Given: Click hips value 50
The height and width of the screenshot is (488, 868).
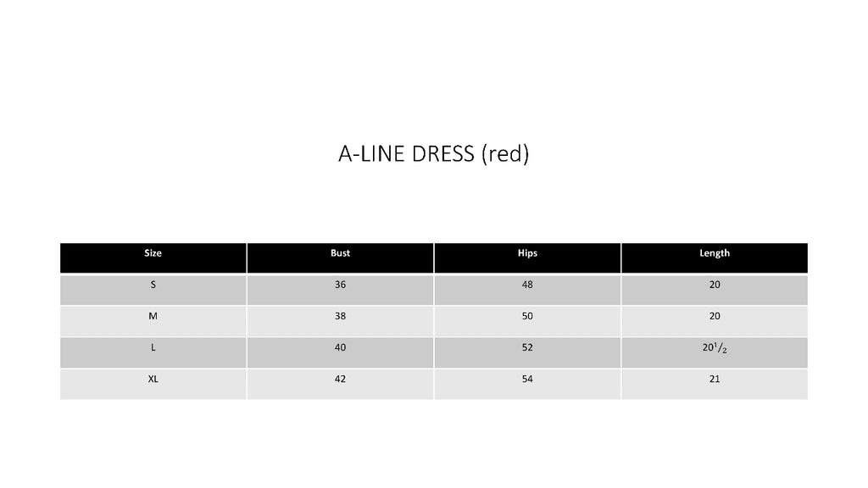Looking at the screenshot, I should pos(527,316).
